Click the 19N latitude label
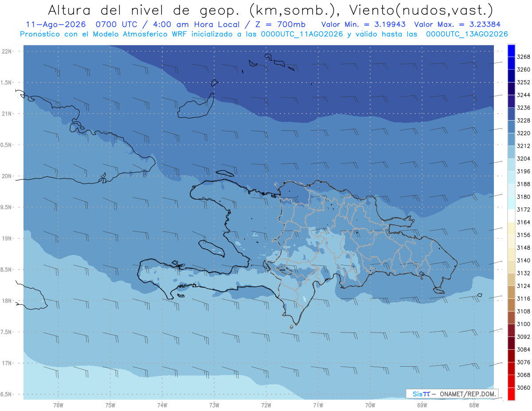 tap(8, 239)
